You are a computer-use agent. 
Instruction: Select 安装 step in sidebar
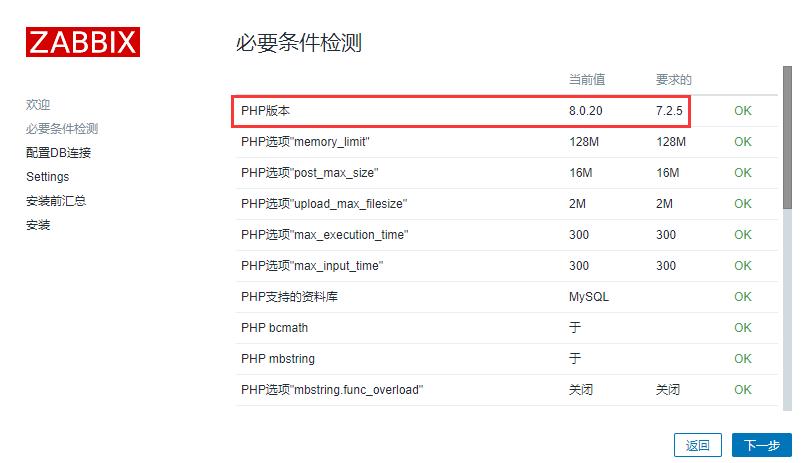[x=38, y=224]
